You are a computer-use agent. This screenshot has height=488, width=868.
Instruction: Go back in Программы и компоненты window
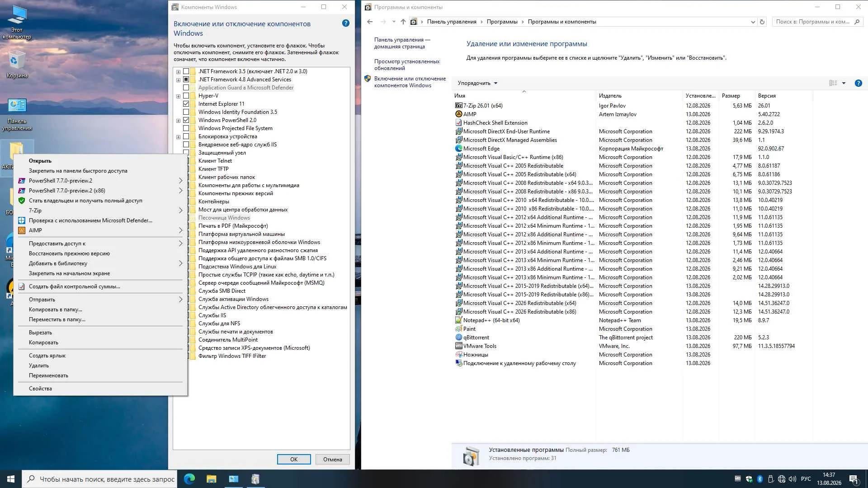tap(370, 22)
